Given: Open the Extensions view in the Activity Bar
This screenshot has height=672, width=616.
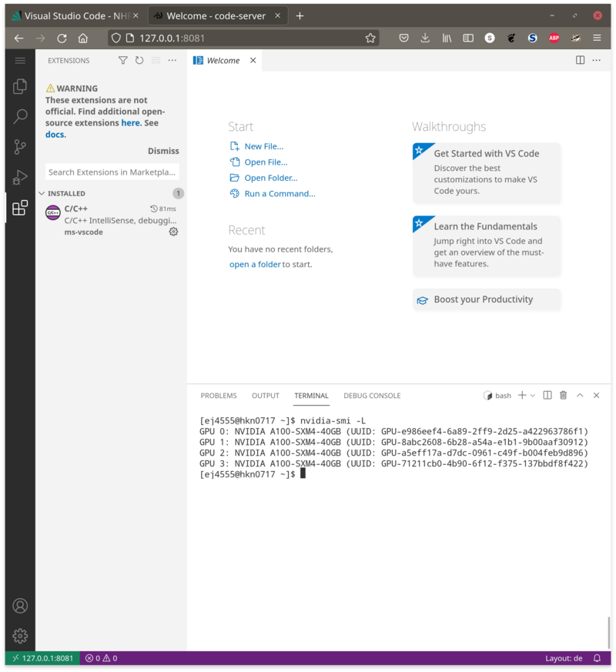Looking at the screenshot, I should click(20, 208).
